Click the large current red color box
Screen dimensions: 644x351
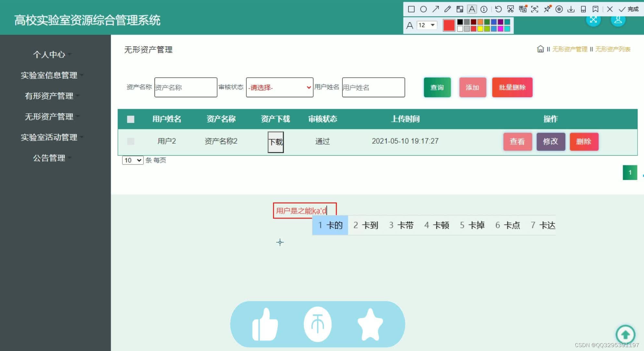point(449,25)
